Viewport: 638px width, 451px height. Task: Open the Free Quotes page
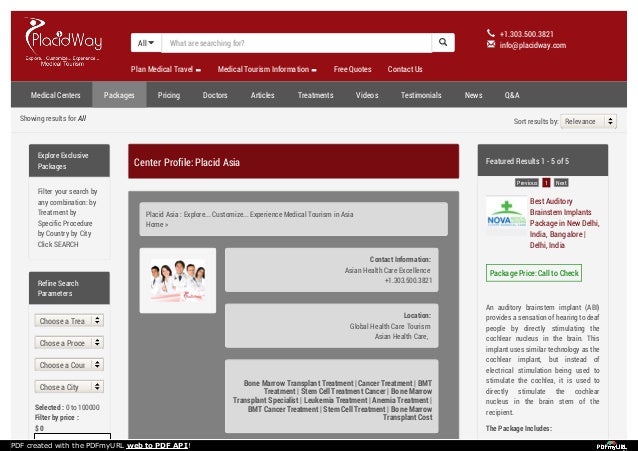pos(352,69)
